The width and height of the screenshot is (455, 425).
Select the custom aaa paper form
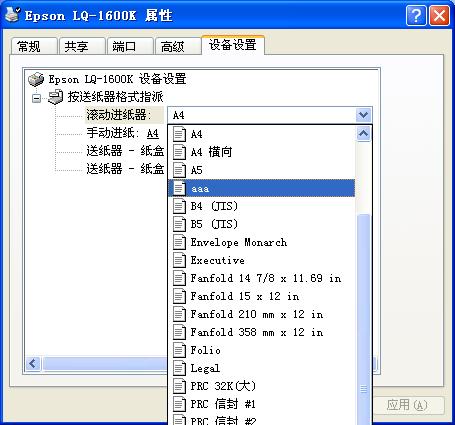coord(262,188)
